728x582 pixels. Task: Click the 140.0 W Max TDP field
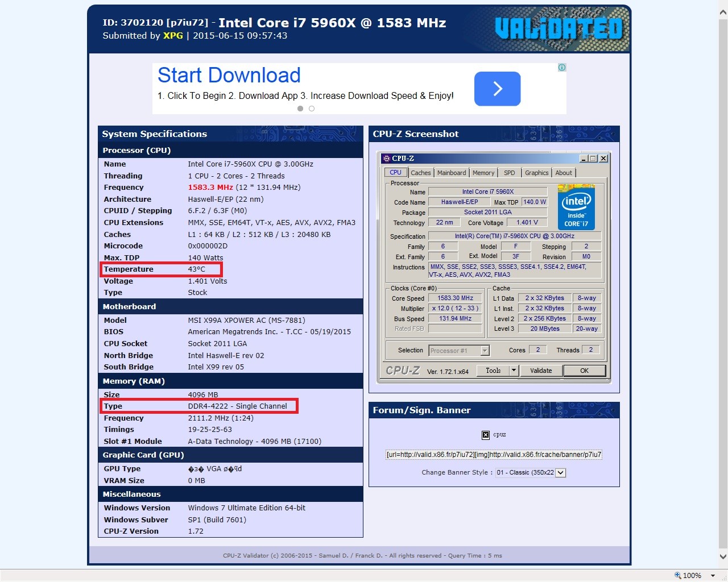coord(534,202)
